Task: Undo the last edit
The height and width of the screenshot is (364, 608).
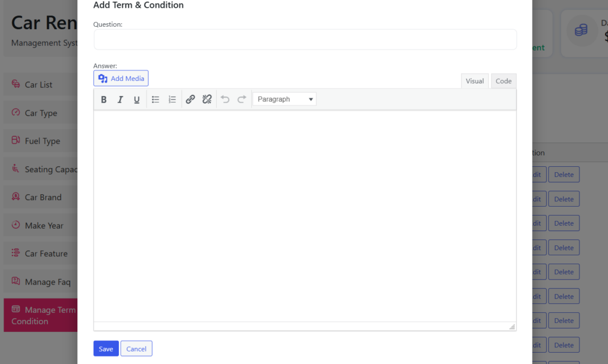Action: coord(225,100)
